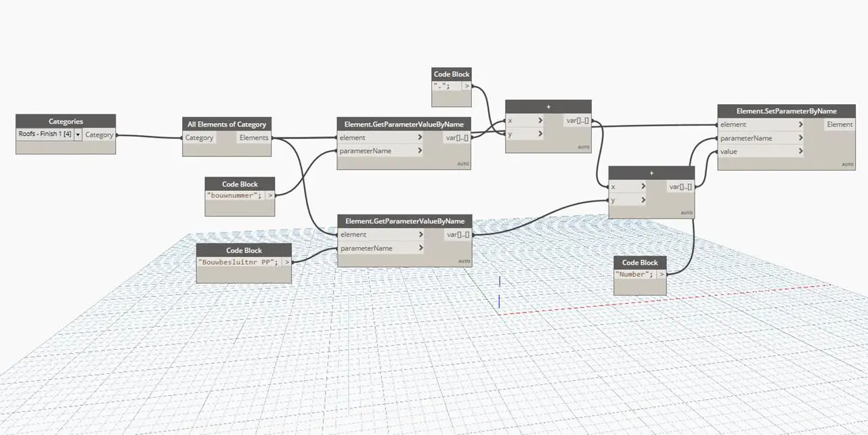Click var[]..[] output of + node wired to value
Image resolution: width=868 pixels, height=435 pixels.
click(680, 187)
